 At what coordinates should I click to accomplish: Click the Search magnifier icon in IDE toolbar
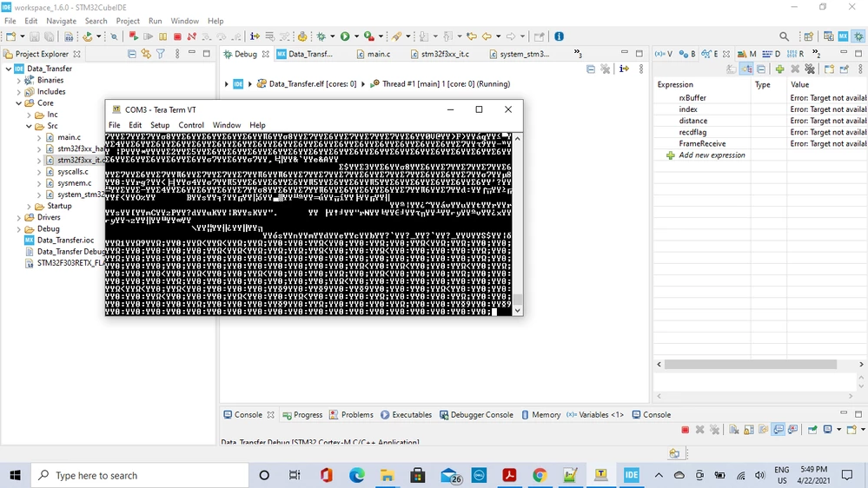point(784,36)
